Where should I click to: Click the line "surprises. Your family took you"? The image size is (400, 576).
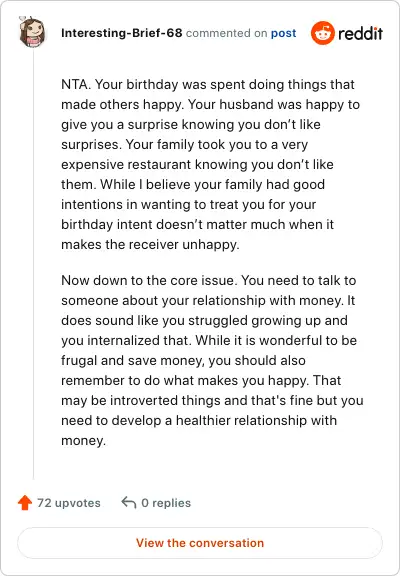tap(184, 144)
